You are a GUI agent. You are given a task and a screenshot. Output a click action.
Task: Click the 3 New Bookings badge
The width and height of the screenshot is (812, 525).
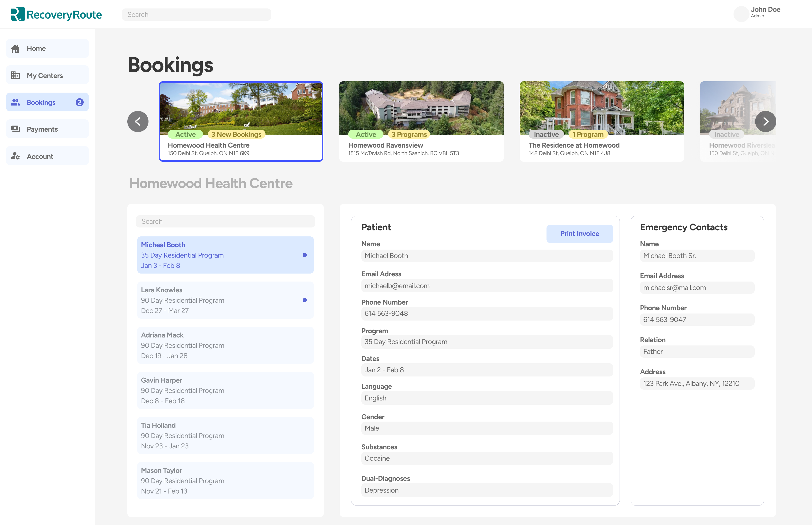coord(236,134)
